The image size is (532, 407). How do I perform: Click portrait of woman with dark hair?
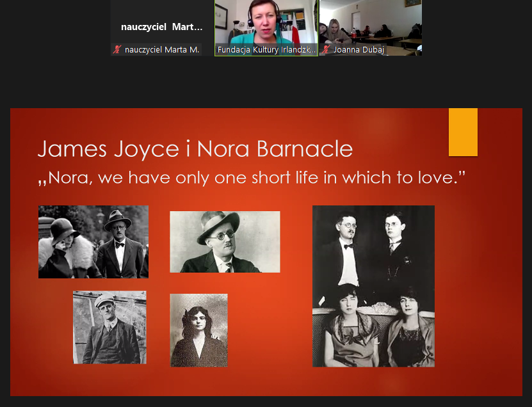click(198, 330)
